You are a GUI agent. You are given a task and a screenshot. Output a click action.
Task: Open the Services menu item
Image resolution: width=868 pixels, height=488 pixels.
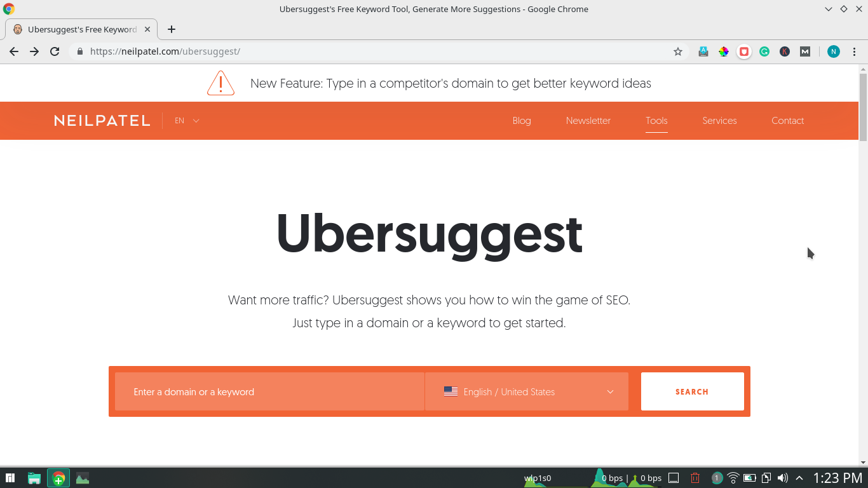pyautogui.click(x=719, y=121)
